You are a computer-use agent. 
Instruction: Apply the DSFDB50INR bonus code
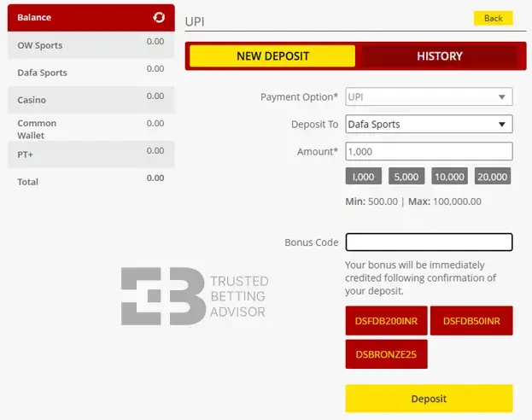tap(471, 321)
